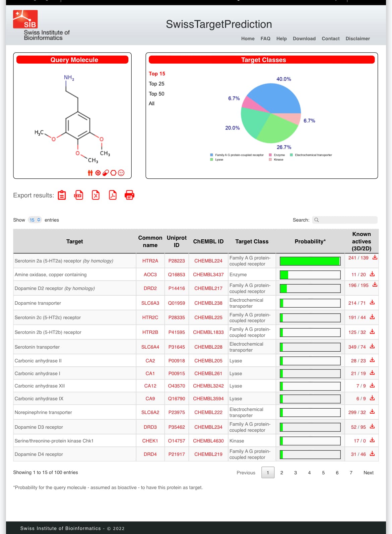This screenshot has height=534, width=392.
Task: Sort the table by the Probability column
Action: click(x=310, y=241)
